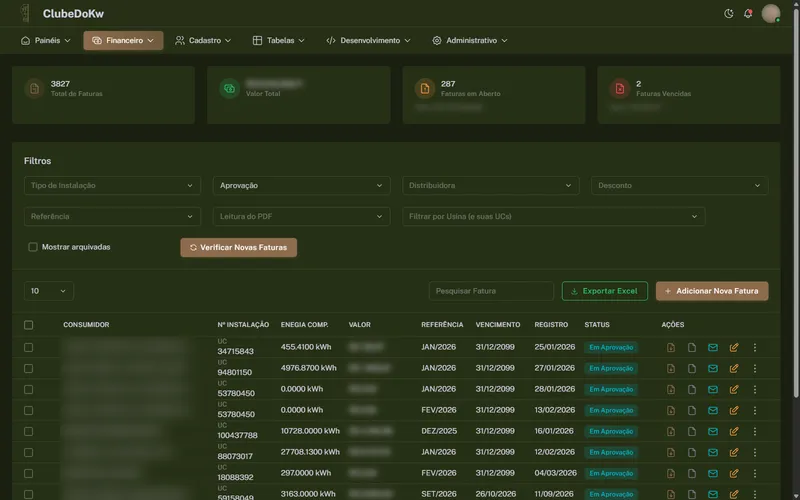
Task: Select row checkbox for UC 34715843
Action: [x=29, y=347]
